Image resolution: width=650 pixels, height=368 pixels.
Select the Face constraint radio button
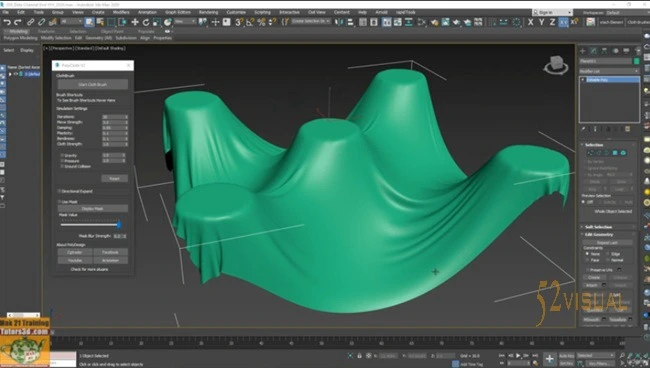click(x=587, y=260)
